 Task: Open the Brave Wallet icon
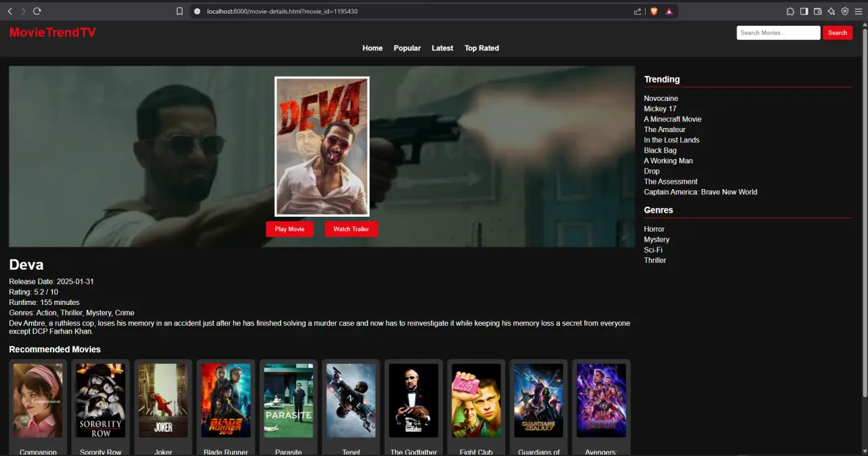pos(817,12)
